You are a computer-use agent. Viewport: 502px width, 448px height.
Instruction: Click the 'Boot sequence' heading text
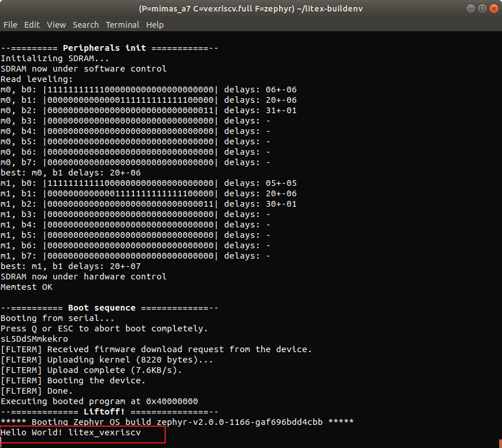click(x=102, y=308)
